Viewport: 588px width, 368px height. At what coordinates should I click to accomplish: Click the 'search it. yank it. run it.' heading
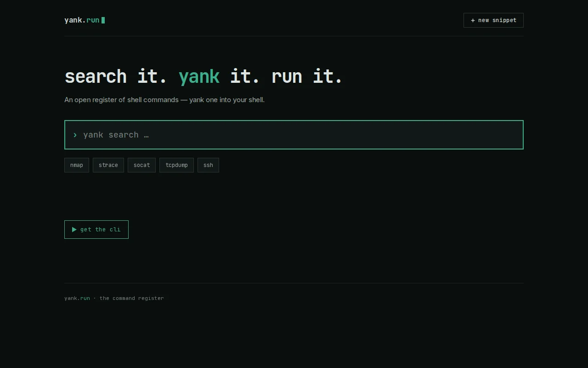click(x=204, y=76)
